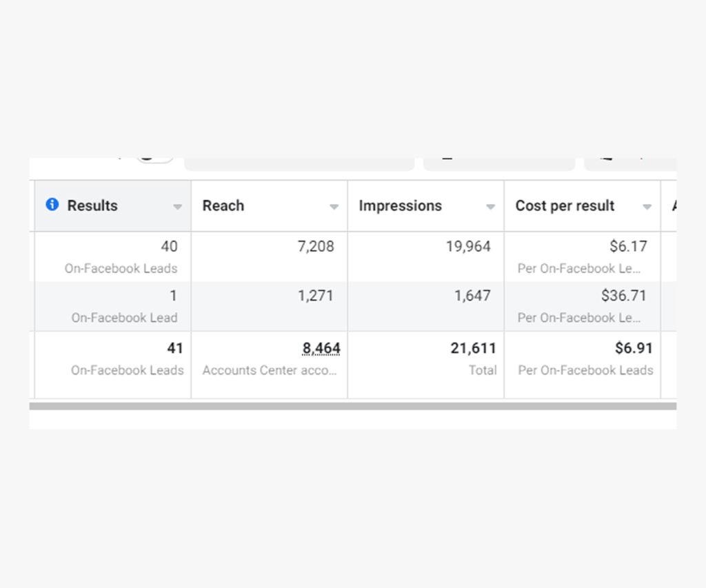The image size is (706, 588).
Task: Click the 1,647 impressions cell
Action: click(x=426, y=307)
